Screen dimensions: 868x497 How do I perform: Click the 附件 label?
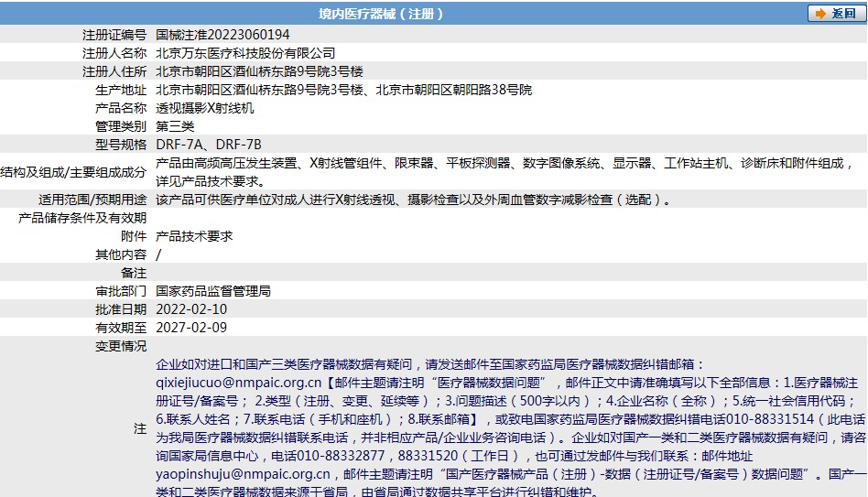pos(134,236)
